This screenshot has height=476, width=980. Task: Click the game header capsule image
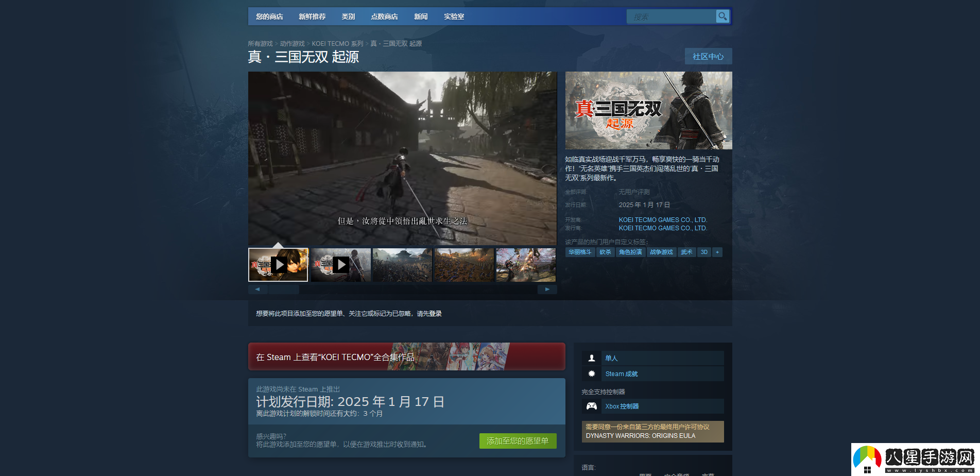[x=648, y=110]
